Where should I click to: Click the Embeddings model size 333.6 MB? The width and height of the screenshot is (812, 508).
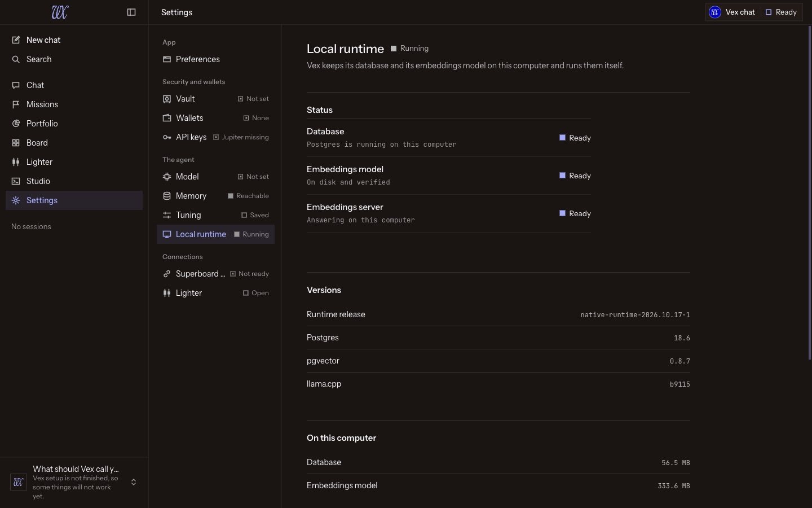coord(674,486)
